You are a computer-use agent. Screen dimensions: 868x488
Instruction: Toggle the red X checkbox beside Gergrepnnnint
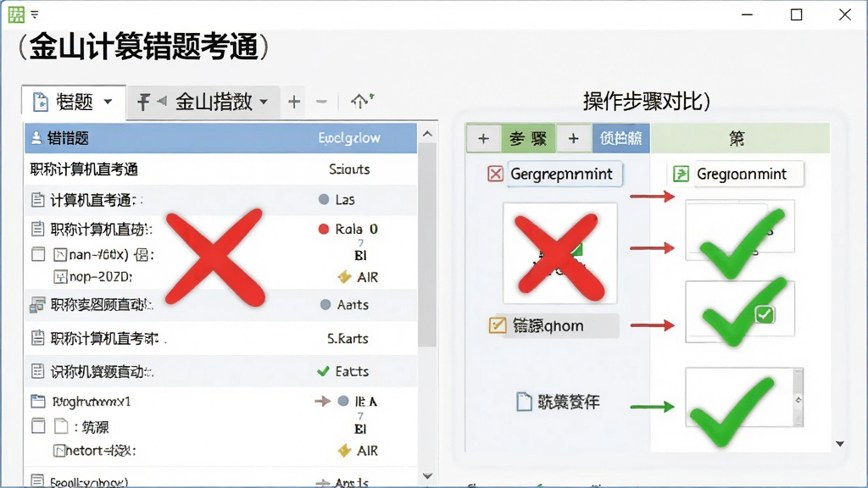tap(495, 174)
